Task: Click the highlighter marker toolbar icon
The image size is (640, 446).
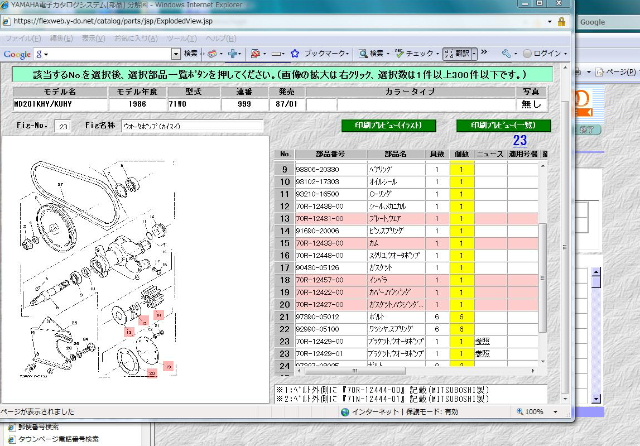Action: coord(276,54)
